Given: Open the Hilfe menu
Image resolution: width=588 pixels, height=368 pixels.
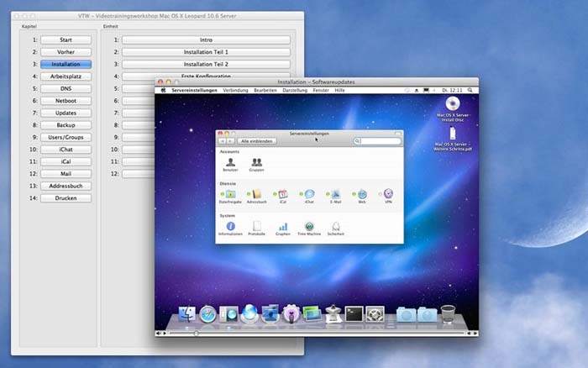Looking at the screenshot, I should 339,91.
